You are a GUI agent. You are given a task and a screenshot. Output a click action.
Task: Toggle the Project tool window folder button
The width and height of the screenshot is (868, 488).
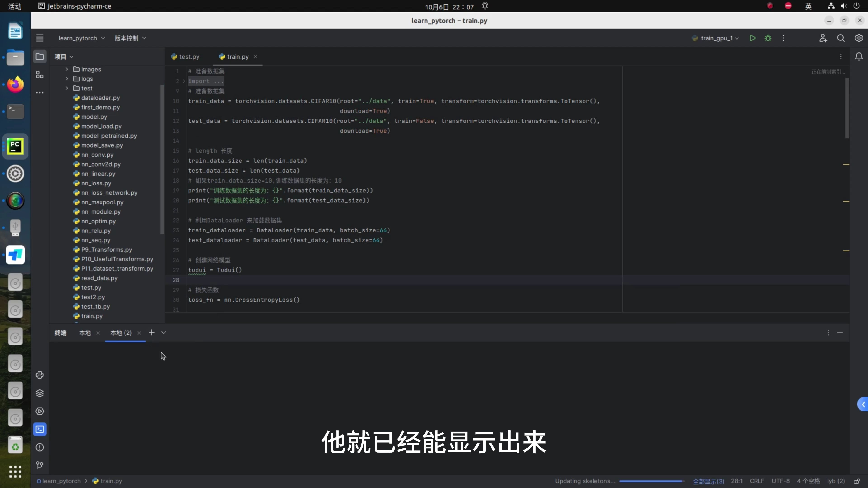click(x=40, y=56)
